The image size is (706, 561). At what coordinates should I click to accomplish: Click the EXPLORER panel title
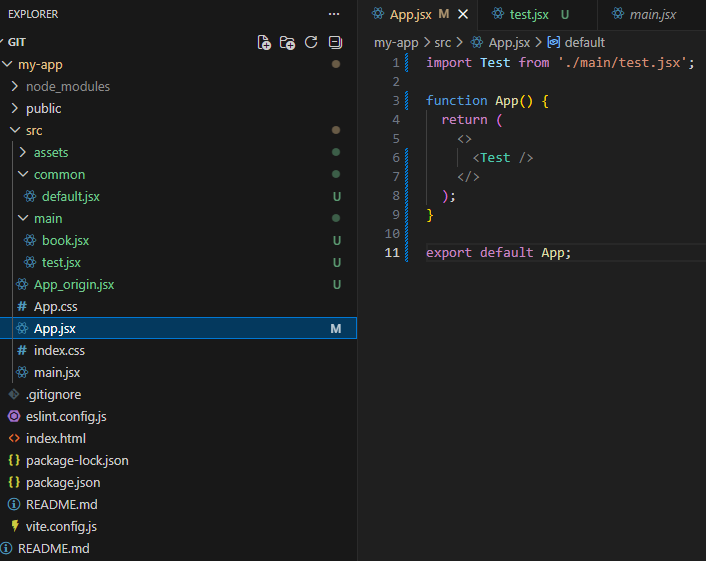coord(33,14)
